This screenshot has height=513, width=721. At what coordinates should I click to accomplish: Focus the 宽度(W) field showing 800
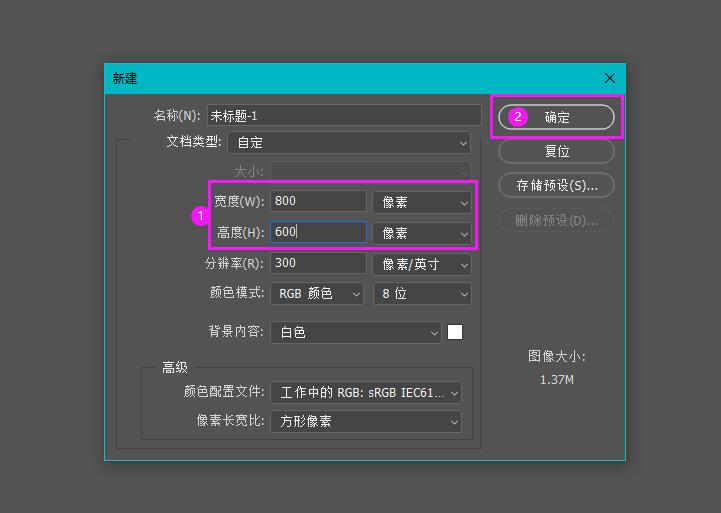tap(318, 201)
